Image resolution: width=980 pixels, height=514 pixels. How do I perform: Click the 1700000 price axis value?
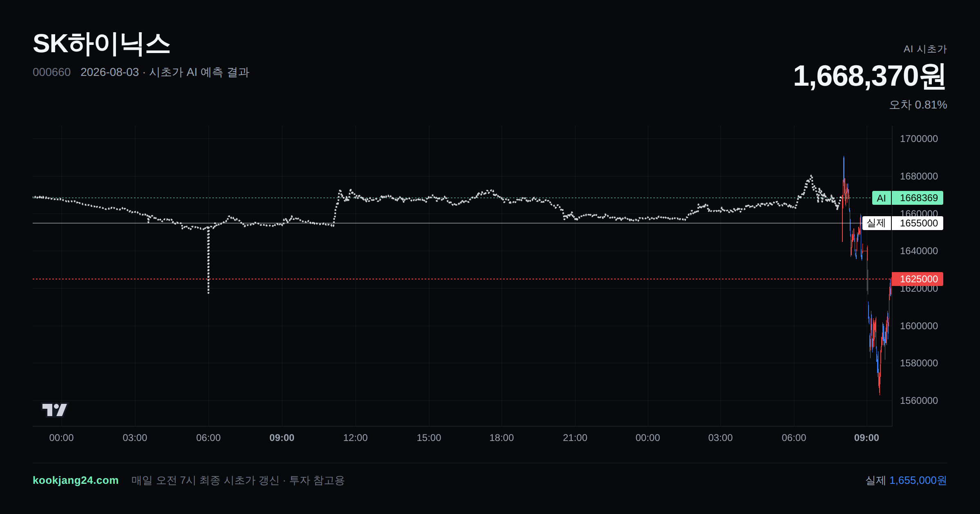tap(919, 139)
